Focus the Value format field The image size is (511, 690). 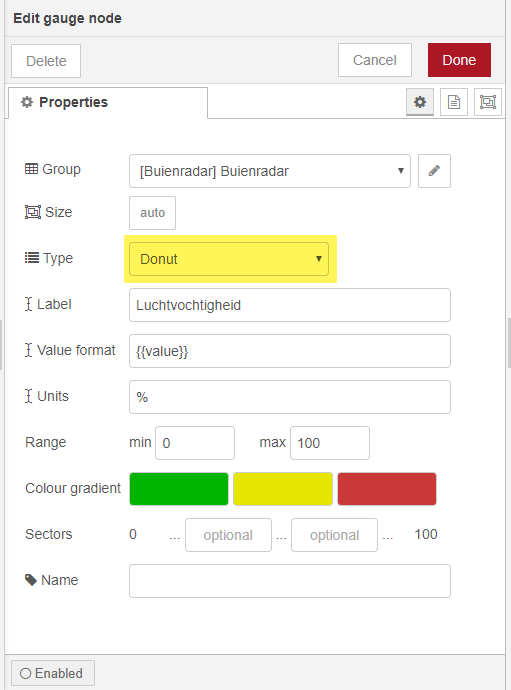click(290, 351)
